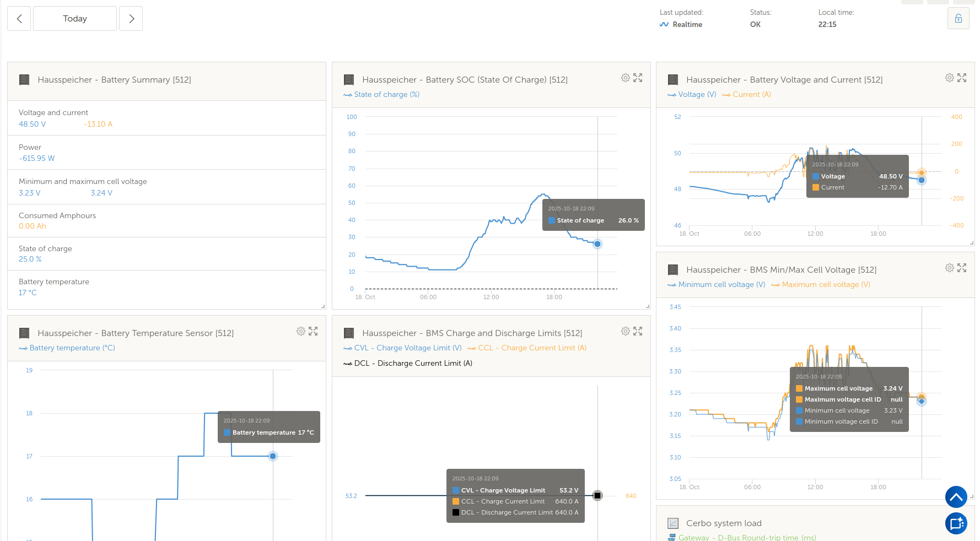Expand Battery SOC chart to fullscreen

tap(638, 78)
